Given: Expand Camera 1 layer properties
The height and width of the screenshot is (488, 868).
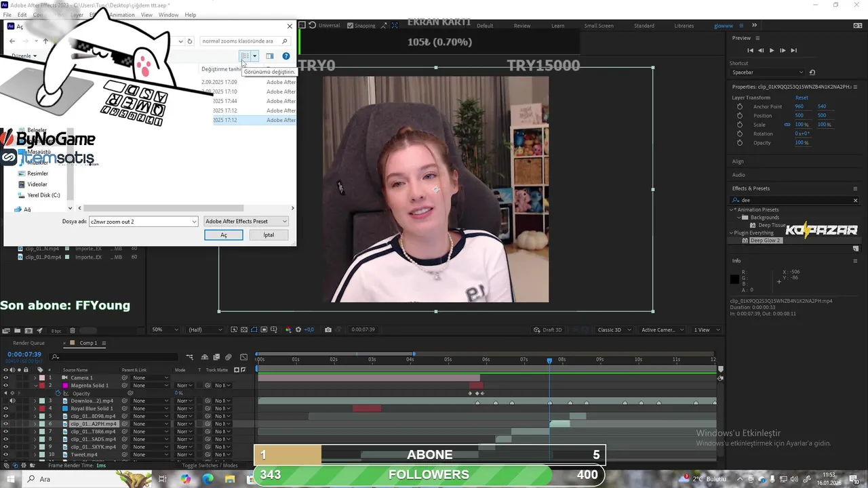Looking at the screenshot, I should point(35,378).
